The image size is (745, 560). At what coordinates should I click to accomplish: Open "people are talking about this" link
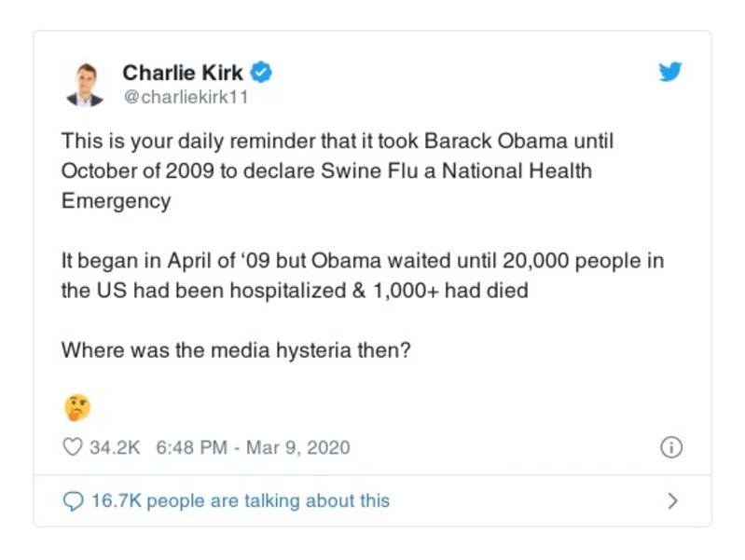269,501
